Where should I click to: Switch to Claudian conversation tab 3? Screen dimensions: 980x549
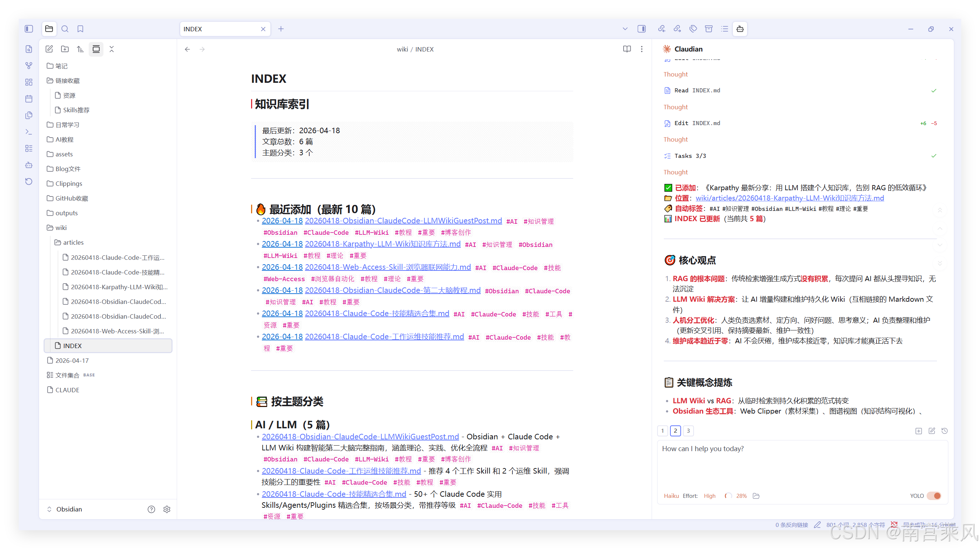pos(688,431)
